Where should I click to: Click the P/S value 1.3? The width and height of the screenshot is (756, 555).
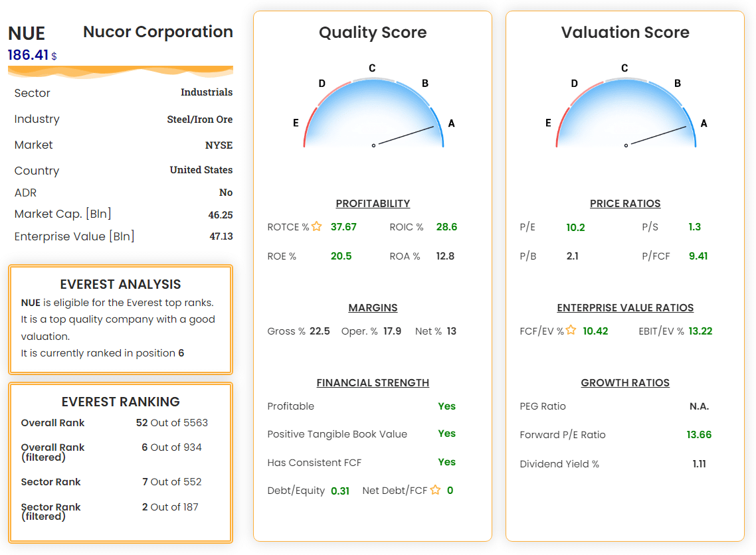pyautogui.click(x=694, y=227)
